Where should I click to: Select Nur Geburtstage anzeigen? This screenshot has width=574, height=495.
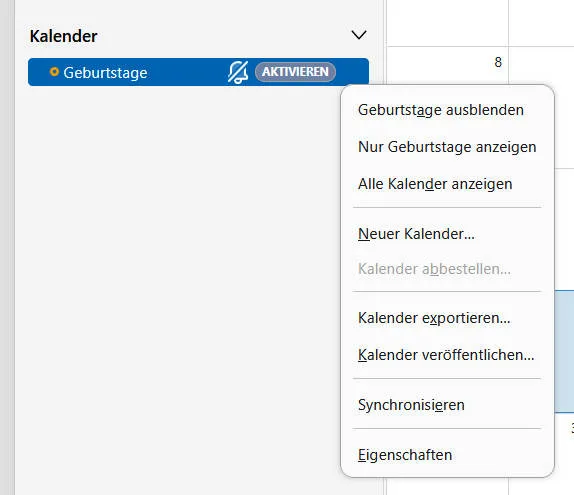coord(447,147)
